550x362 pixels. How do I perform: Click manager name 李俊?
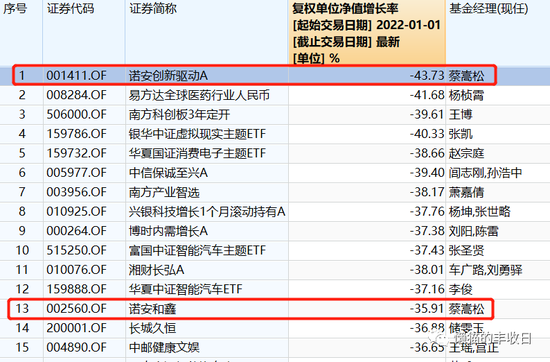(x=461, y=289)
